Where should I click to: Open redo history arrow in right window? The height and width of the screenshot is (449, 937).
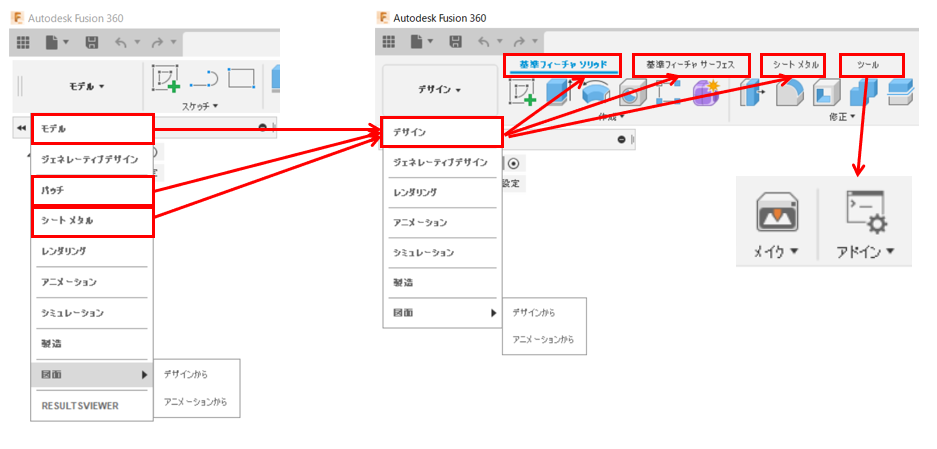535,41
